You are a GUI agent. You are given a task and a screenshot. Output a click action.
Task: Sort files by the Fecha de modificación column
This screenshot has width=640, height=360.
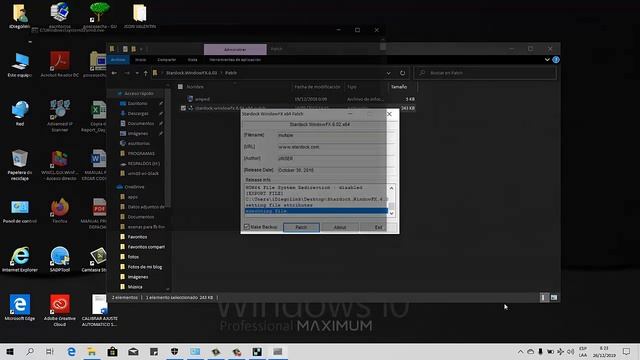[x=317, y=87]
